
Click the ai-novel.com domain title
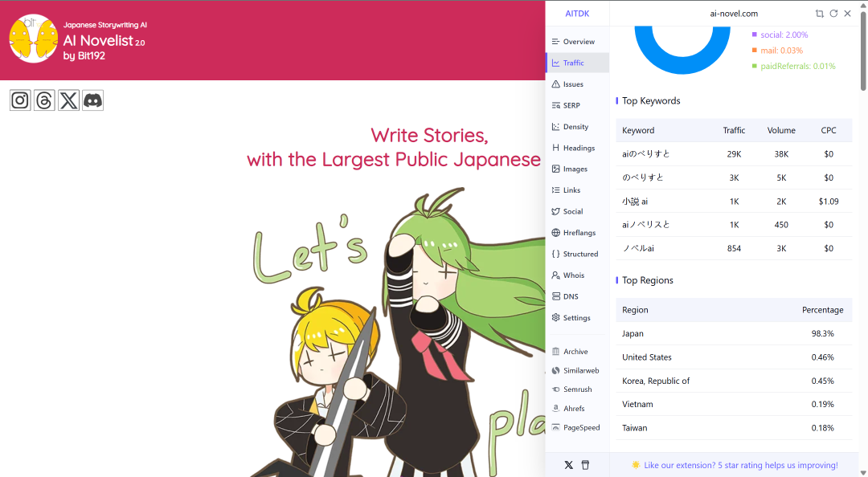[734, 14]
